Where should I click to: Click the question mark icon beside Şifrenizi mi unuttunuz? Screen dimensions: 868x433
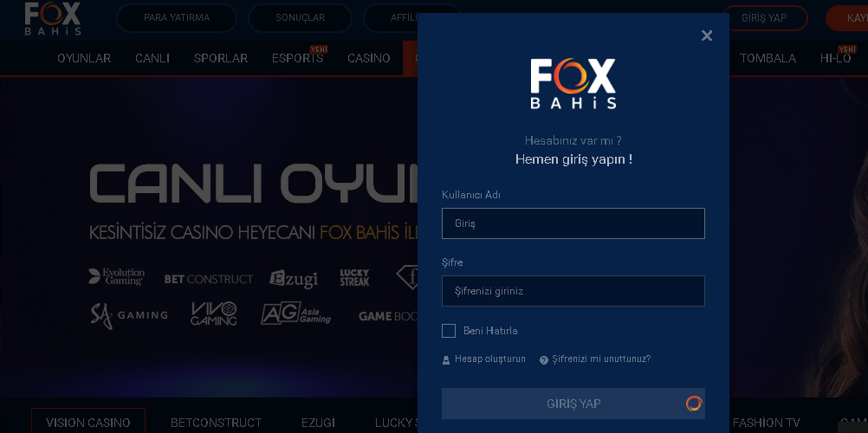click(544, 360)
